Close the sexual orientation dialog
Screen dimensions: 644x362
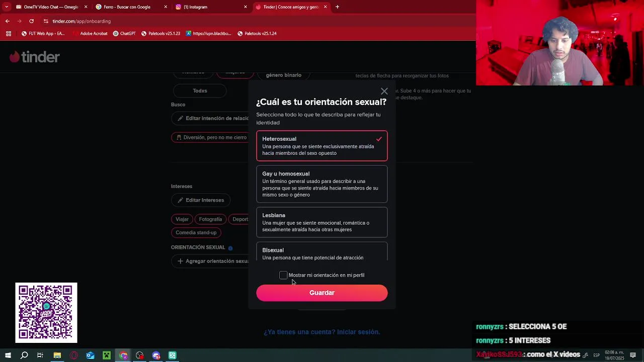point(384,91)
